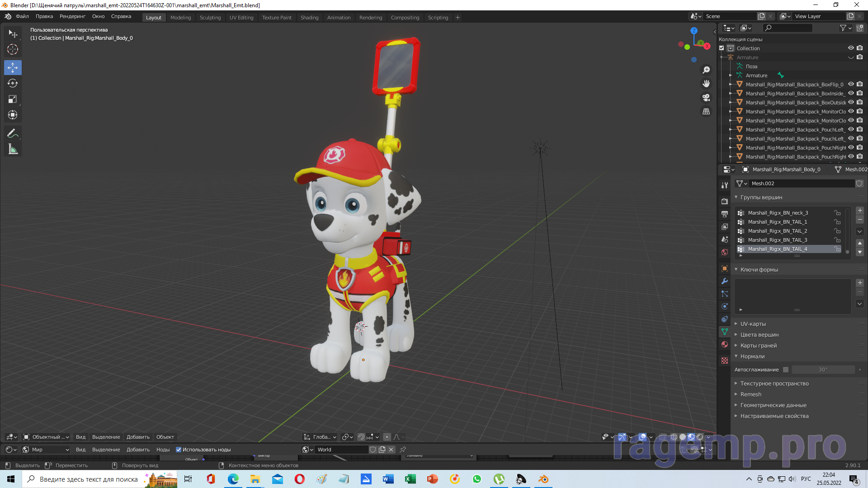Open the Рендеринг menu
The width and height of the screenshot is (868, 488).
pos(72,16)
